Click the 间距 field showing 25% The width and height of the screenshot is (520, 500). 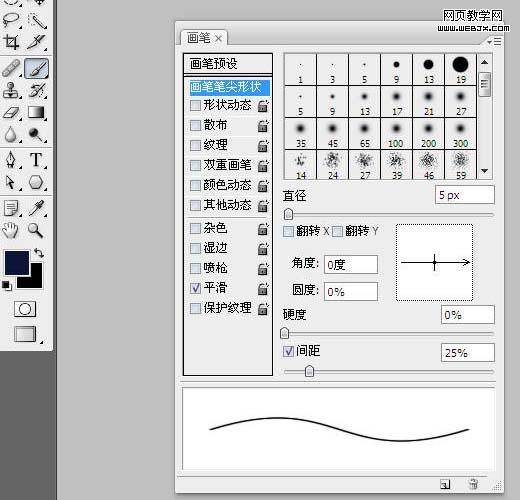(468, 352)
